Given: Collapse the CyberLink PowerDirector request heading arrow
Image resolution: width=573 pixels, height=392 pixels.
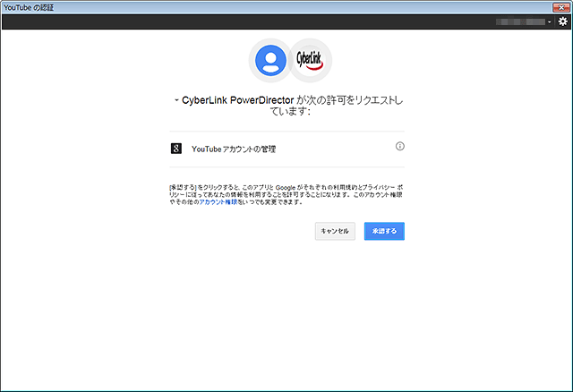Looking at the screenshot, I should [176, 100].
